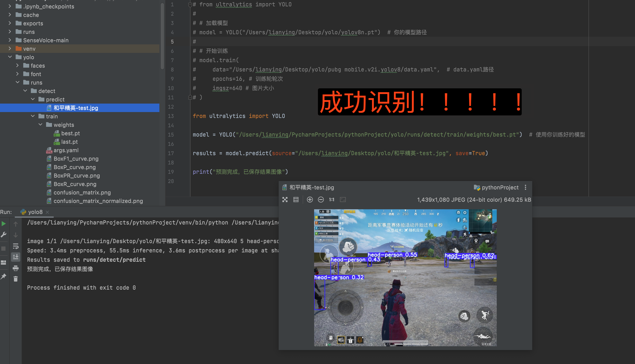Clear console output with trash icon
This screenshot has height=364, width=635.
15,279
